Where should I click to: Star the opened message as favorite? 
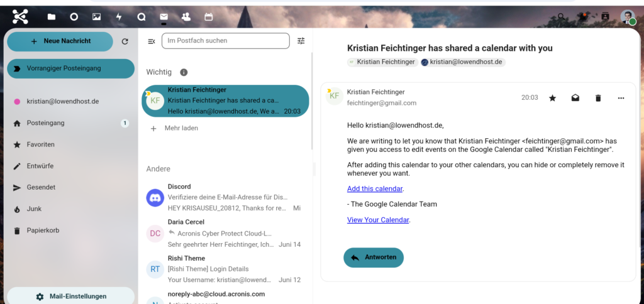553,97
